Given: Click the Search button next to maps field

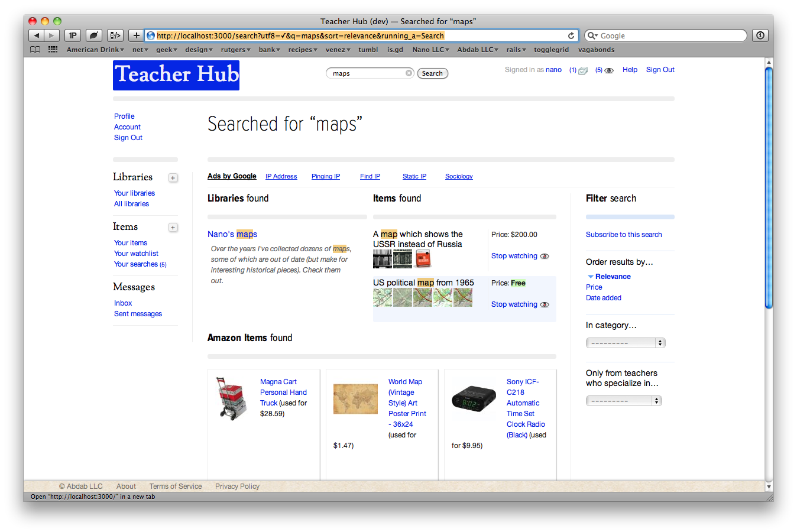Looking at the screenshot, I should (x=432, y=73).
